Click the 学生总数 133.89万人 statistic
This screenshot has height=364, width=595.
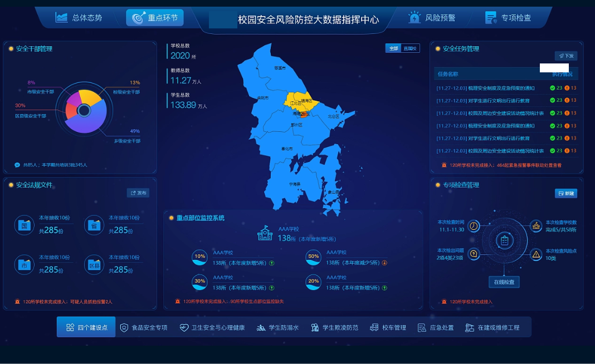click(x=187, y=101)
